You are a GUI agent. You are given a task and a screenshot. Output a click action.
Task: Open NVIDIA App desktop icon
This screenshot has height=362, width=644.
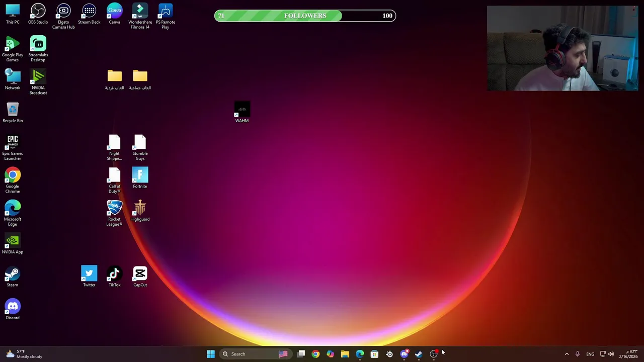click(13, 244)
